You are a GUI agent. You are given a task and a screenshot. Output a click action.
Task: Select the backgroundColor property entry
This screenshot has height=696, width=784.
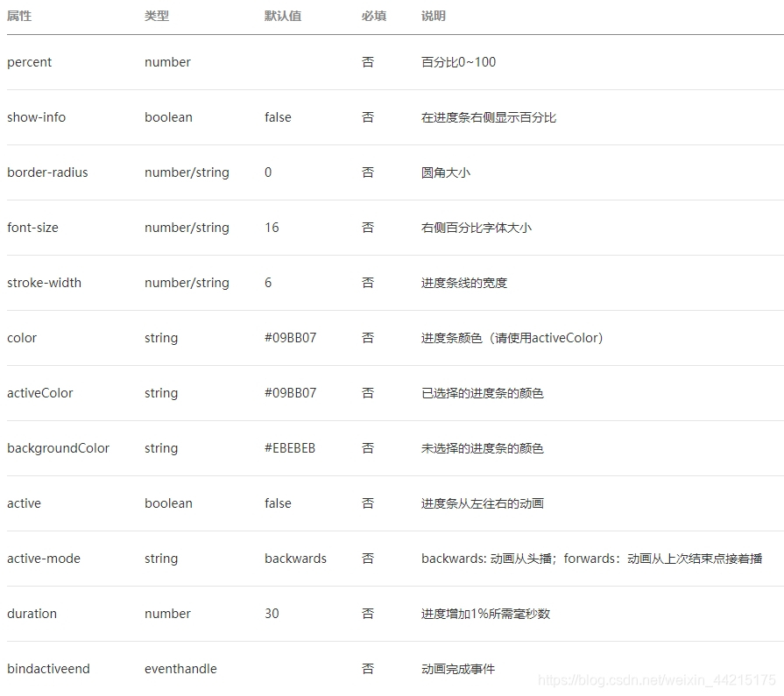point(56,448)
